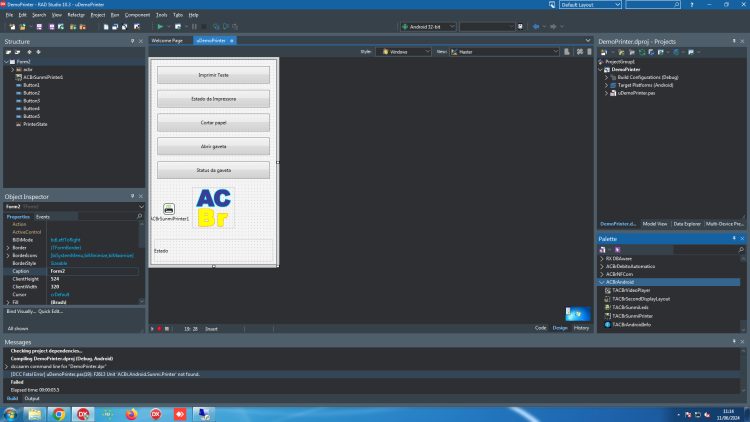Screen dimensions: 750x422
Task: Switch to the Welcome Page tab
Action: [167, 41]
